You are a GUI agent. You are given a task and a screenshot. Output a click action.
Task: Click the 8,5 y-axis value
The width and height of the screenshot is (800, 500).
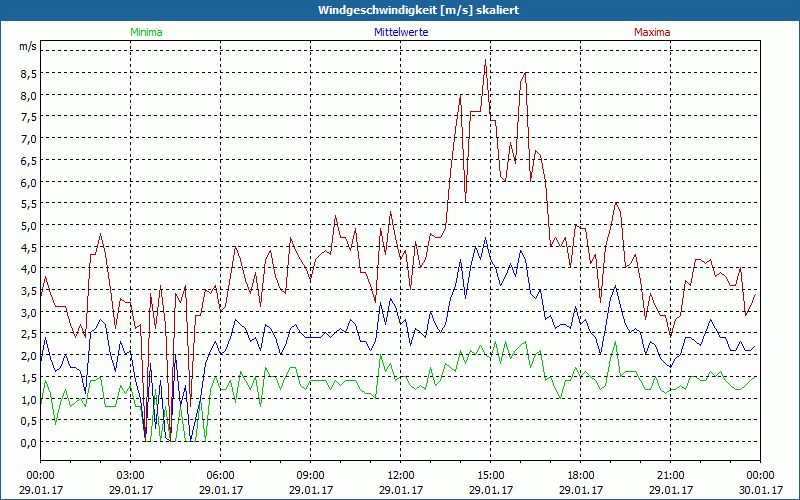[29, 73]
